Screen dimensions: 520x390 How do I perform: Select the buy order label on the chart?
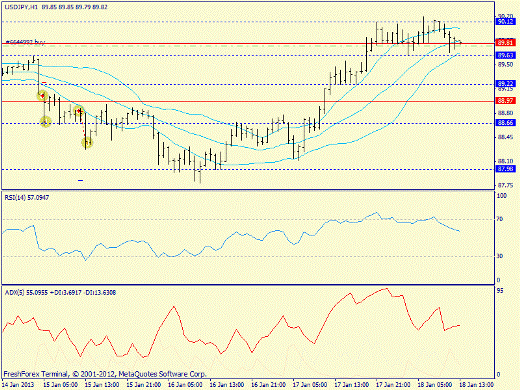coord(25,42)
